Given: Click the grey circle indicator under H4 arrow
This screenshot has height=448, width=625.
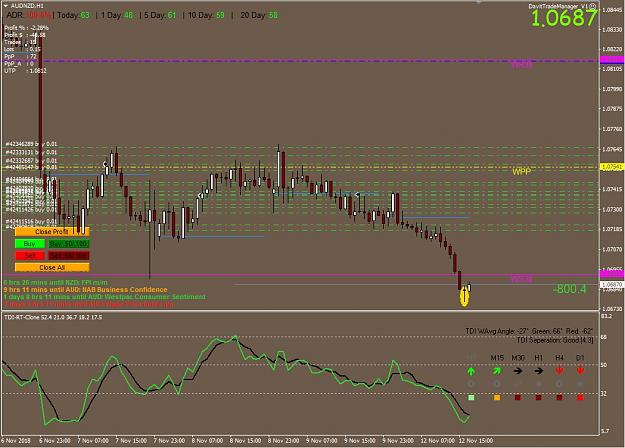Looking at the screenshot, I should pos(559,384).
